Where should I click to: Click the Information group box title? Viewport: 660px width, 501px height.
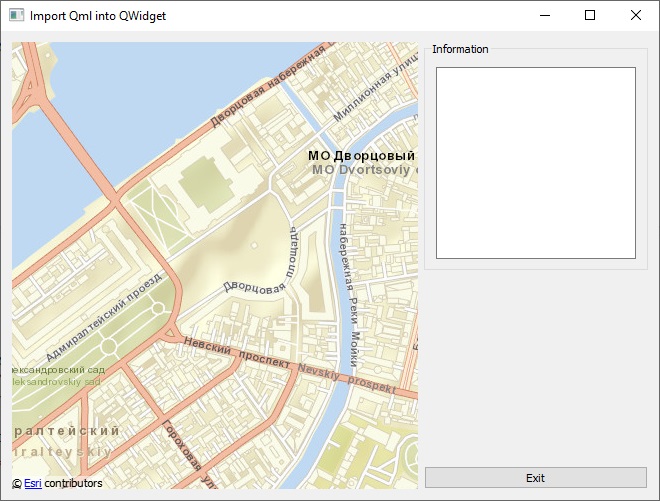460,49
